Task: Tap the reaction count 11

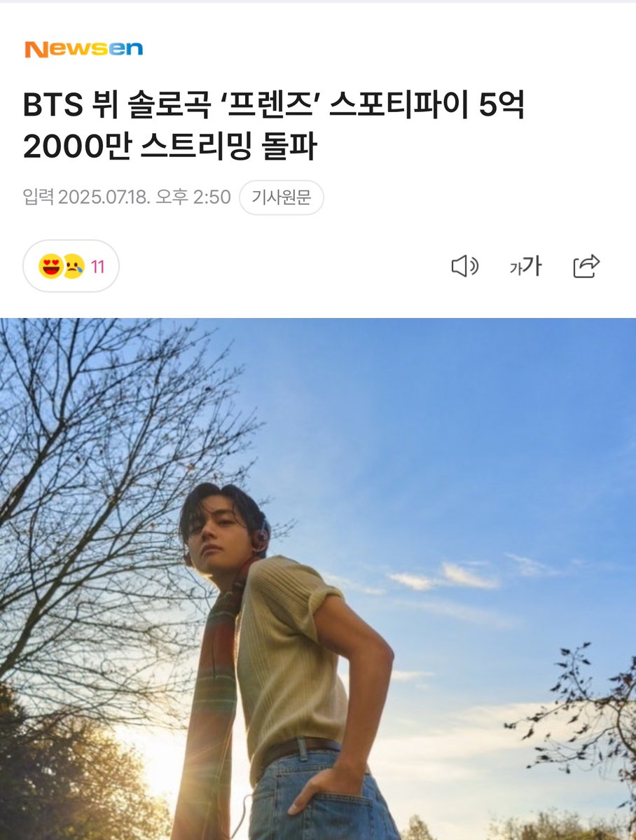Action: [97, 267]
